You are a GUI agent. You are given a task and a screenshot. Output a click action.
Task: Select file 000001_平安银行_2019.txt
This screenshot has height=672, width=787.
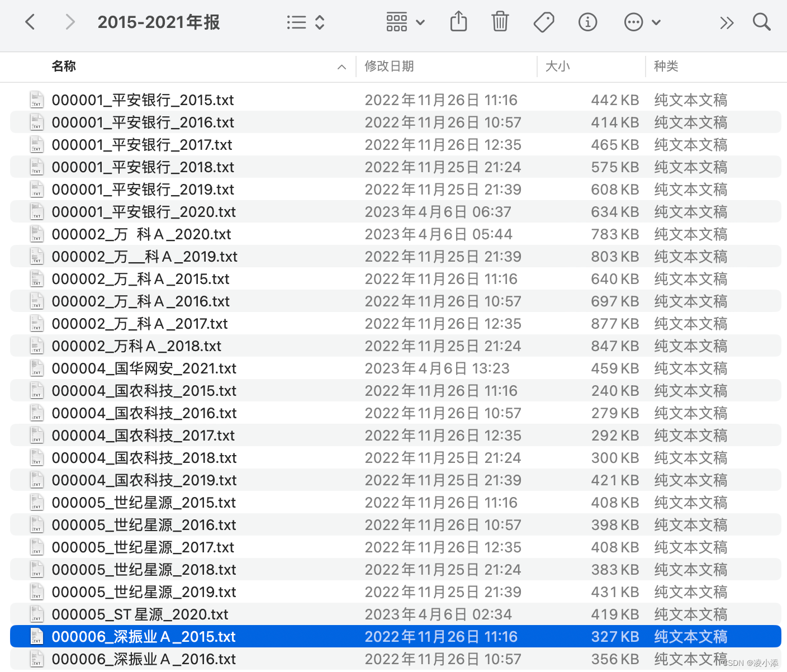[x=396, y=189]
